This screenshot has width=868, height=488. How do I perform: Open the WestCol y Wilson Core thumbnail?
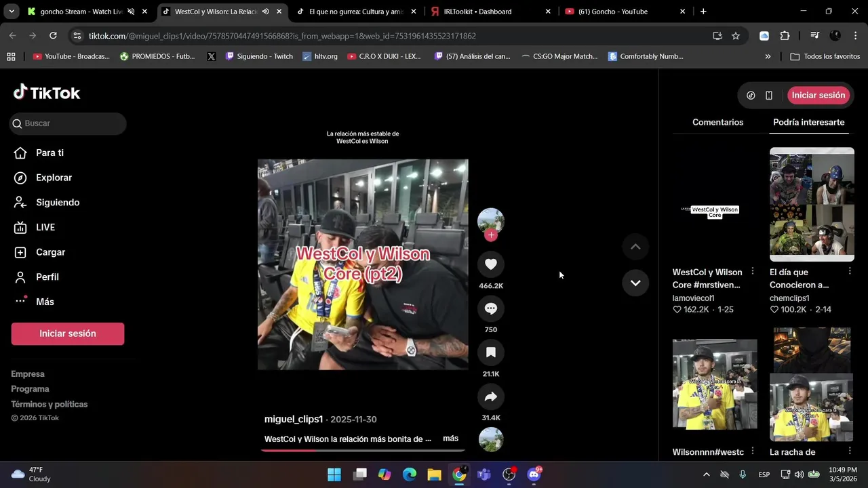tap(715, 204)
